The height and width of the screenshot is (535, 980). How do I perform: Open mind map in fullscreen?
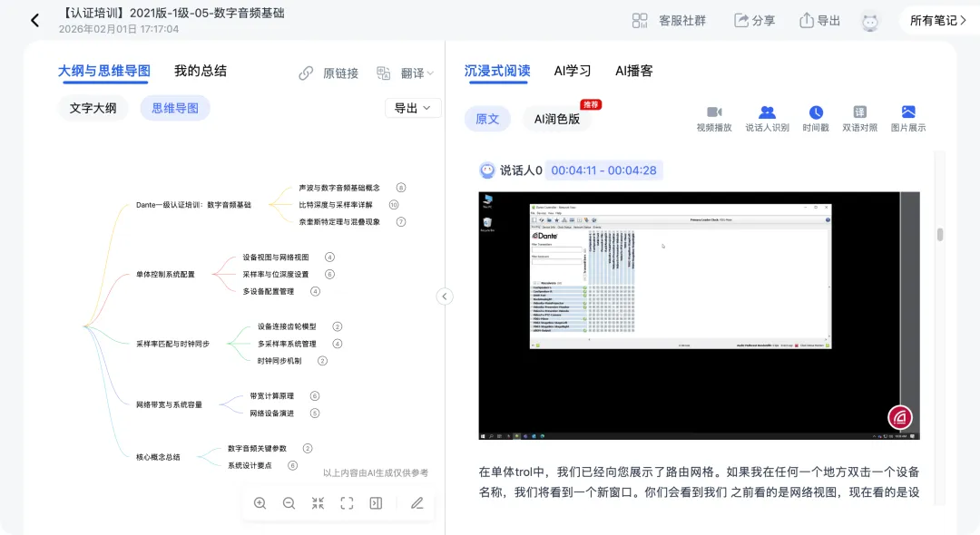(x=347, y=503)
